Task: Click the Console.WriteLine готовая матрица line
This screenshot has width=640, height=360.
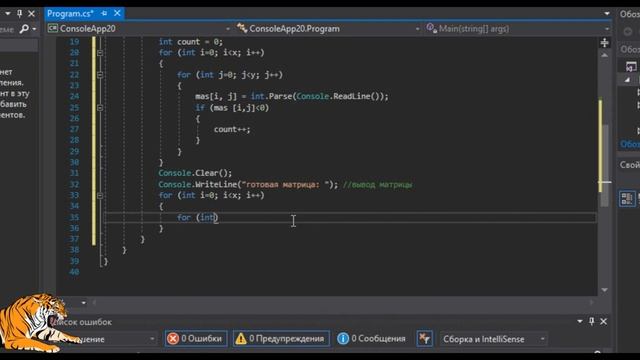Action: 248,184
